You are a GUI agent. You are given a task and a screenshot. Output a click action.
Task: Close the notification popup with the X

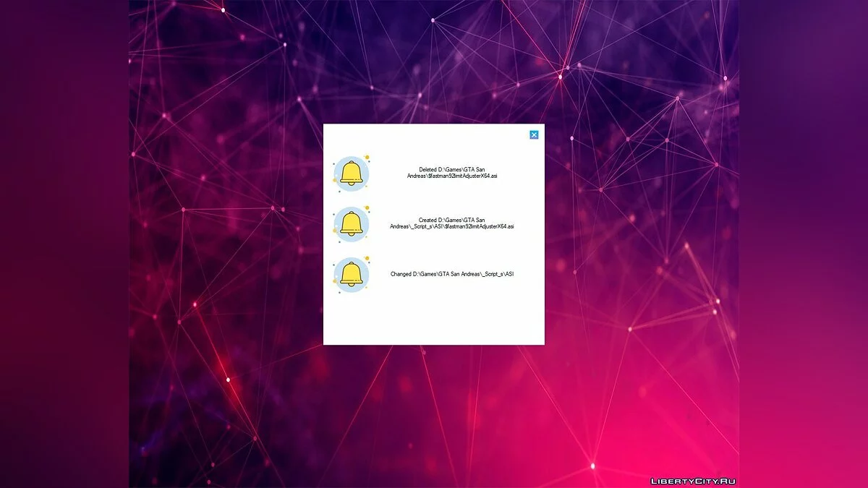tap(534, 134)
